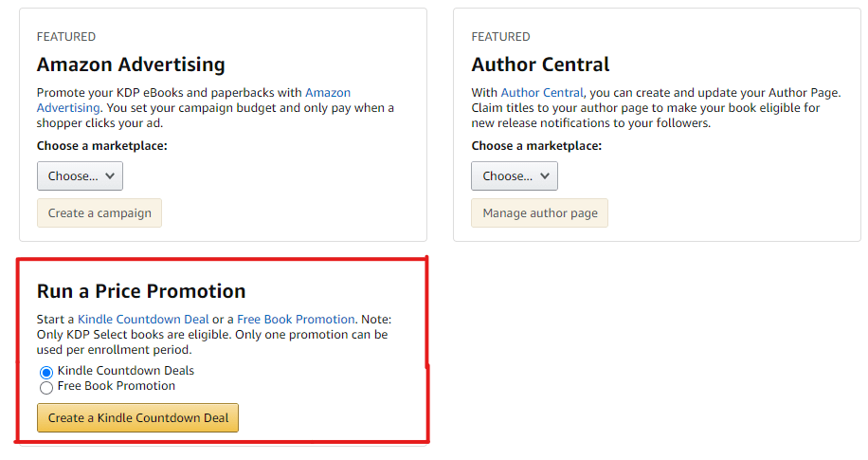This screenshot has width=868, height=460.
Task: Click the "Run a Price Promotion" heading
Action: pos(141,291)
